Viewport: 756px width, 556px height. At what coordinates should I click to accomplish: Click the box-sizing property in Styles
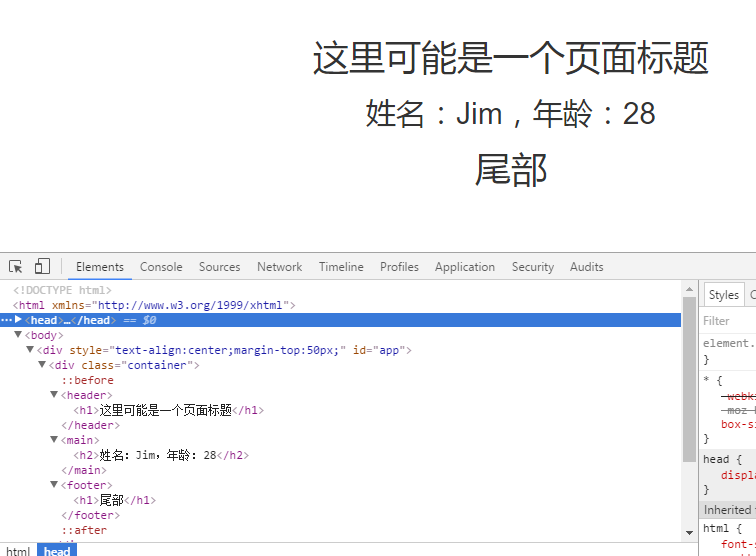click(738, 424)
